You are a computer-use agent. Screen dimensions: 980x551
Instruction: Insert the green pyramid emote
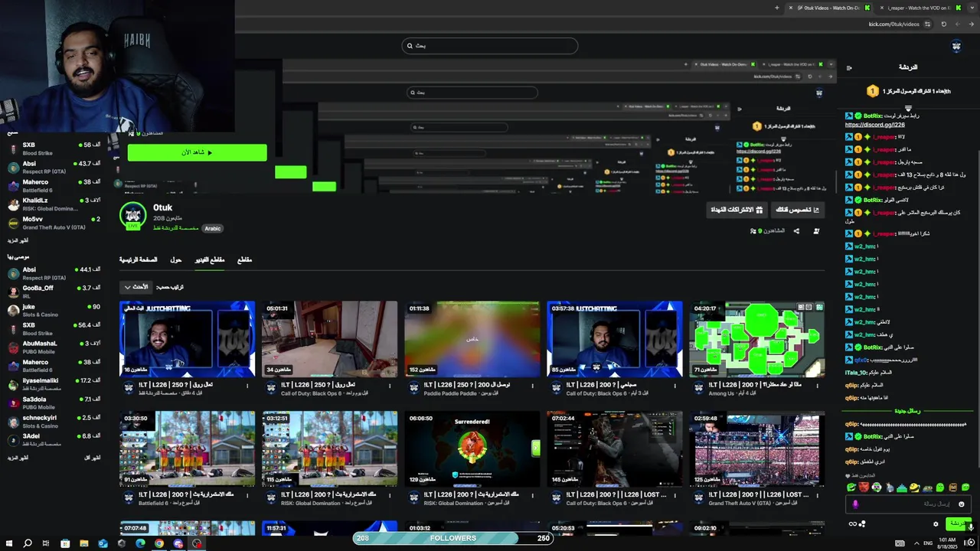pyautogui.click(x=902, y=487)
